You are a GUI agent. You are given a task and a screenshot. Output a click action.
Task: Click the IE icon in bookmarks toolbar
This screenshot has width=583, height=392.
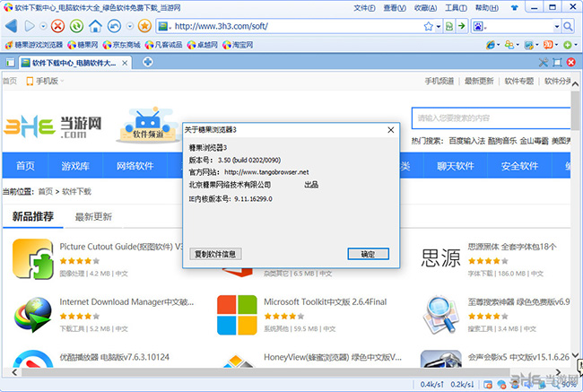pyautogui.click(x=491, y=45)
